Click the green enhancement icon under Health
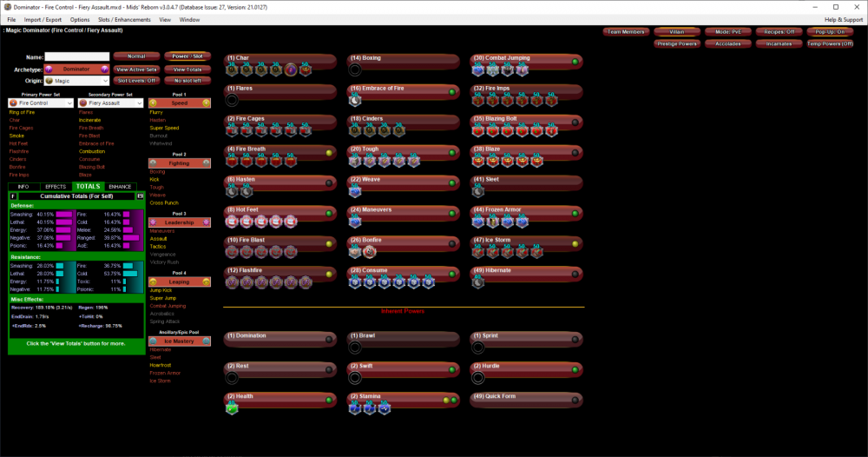 click(x=232, y=407)
